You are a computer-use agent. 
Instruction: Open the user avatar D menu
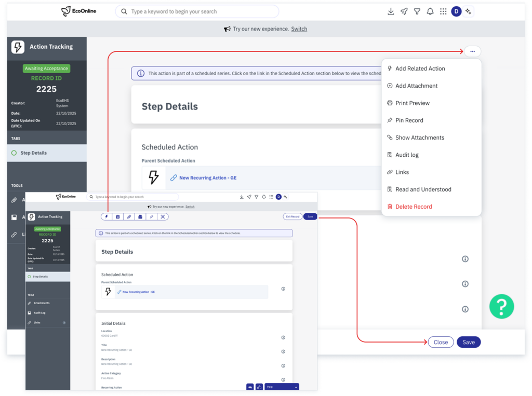(x=456, y=11)
